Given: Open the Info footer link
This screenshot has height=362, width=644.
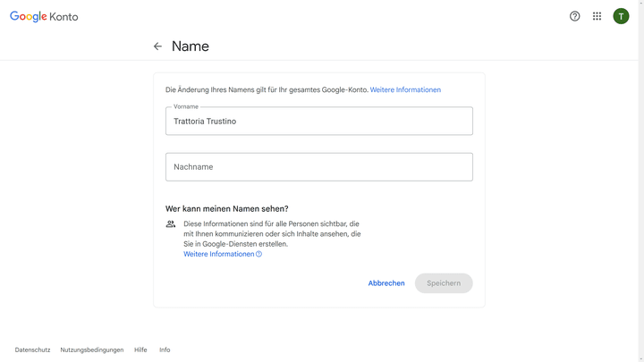Looking at the screenshot, I should 165,349.
